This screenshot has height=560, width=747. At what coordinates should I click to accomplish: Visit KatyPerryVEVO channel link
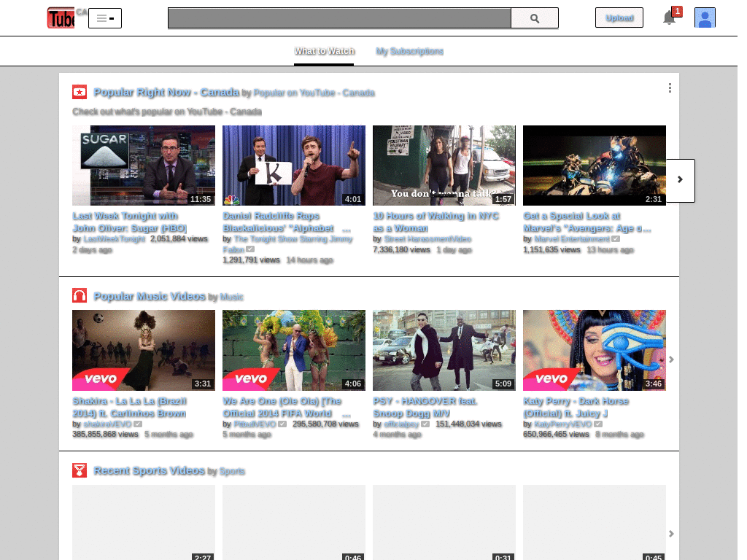563,424
